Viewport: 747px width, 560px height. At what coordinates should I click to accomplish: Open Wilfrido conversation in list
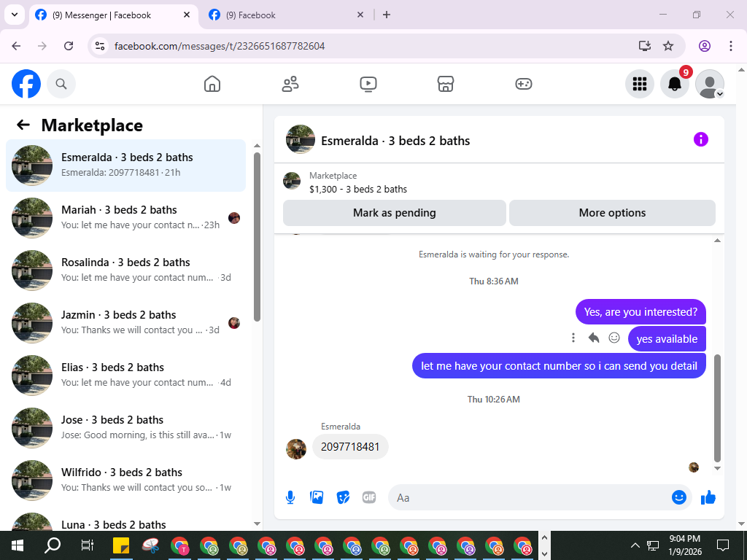125,480
